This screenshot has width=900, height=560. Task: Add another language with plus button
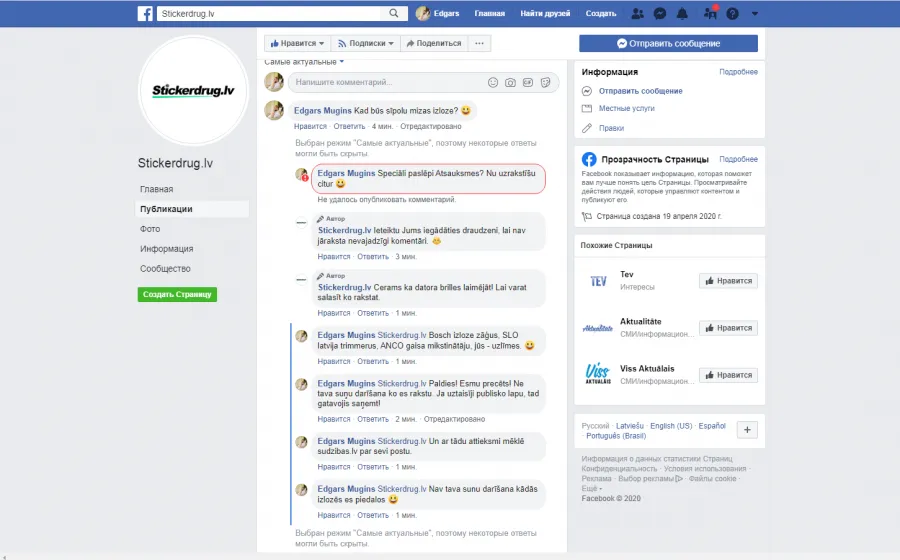(747, 430)
